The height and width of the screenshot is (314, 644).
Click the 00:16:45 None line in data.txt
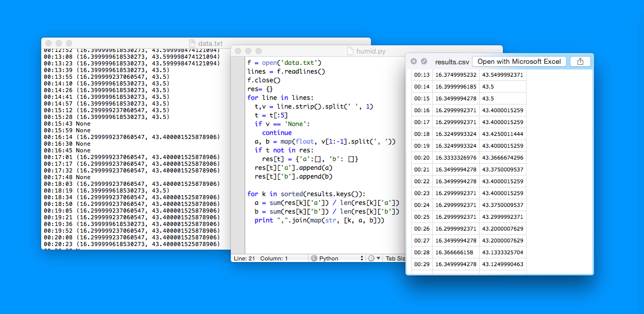67,150
